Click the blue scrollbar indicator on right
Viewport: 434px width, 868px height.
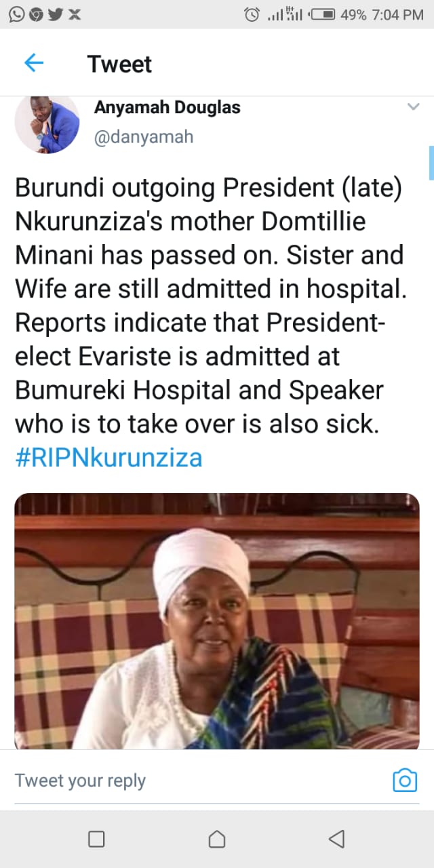[431, 163]
